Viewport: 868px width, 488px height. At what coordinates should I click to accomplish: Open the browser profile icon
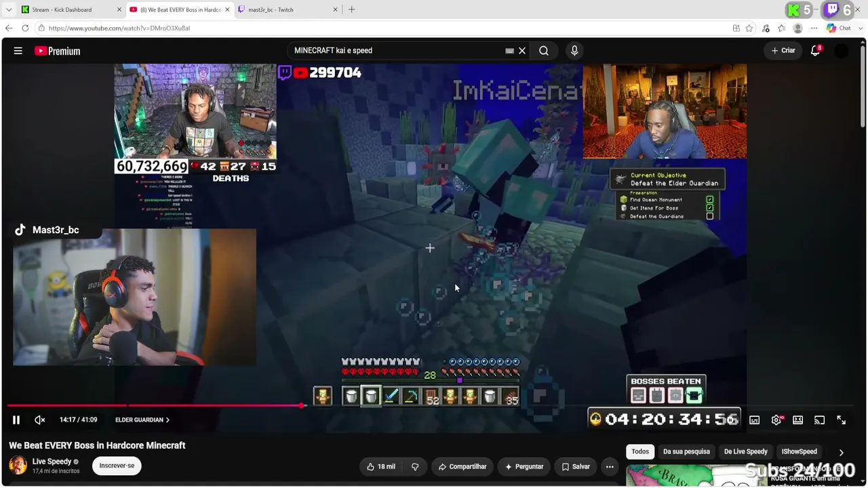point(798,28)
